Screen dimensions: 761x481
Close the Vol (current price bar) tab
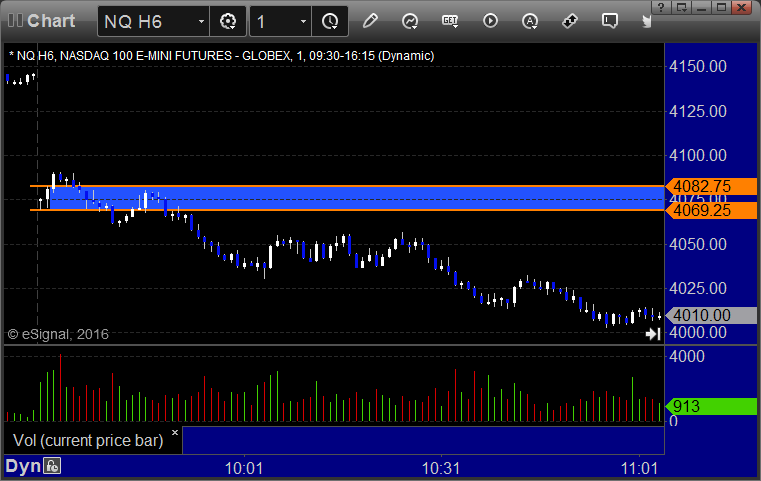175,432
